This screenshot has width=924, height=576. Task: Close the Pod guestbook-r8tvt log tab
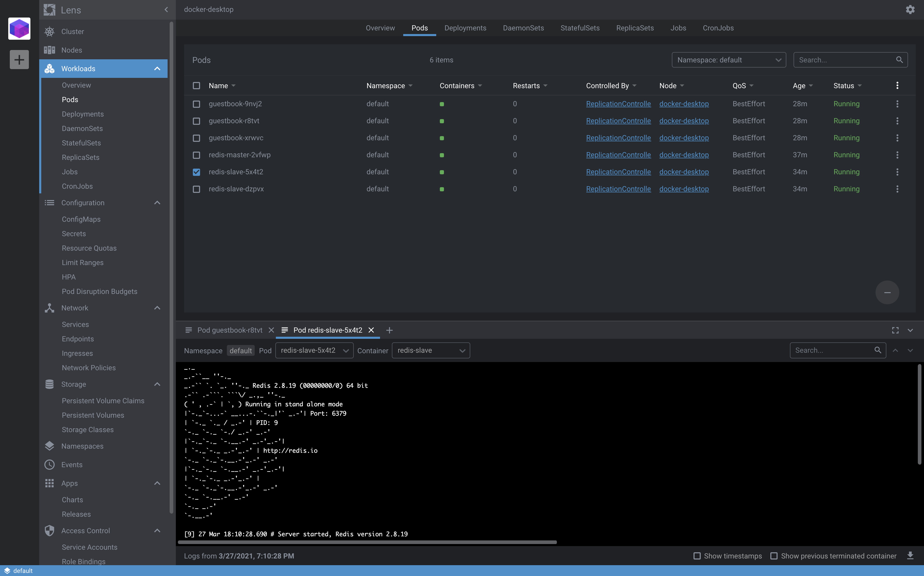(x=271, y=330)
